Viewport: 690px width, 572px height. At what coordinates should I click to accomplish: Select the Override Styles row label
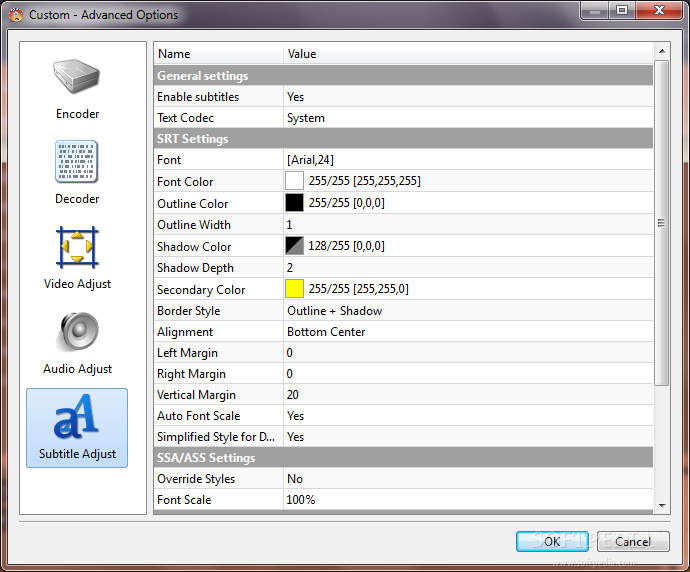point(196,479)
